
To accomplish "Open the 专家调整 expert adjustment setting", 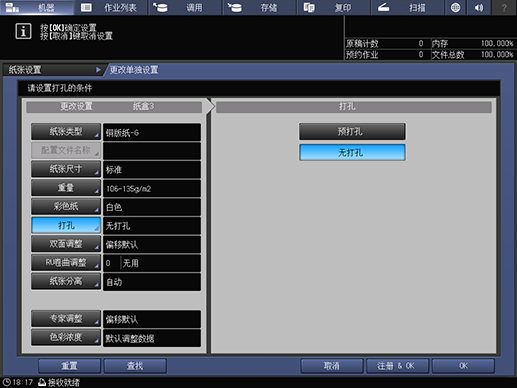I will coord(66,319).
